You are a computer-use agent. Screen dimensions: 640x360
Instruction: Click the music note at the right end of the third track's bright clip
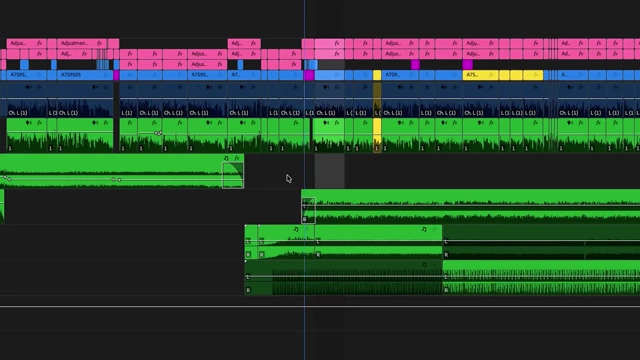click(x=424, y=229)
